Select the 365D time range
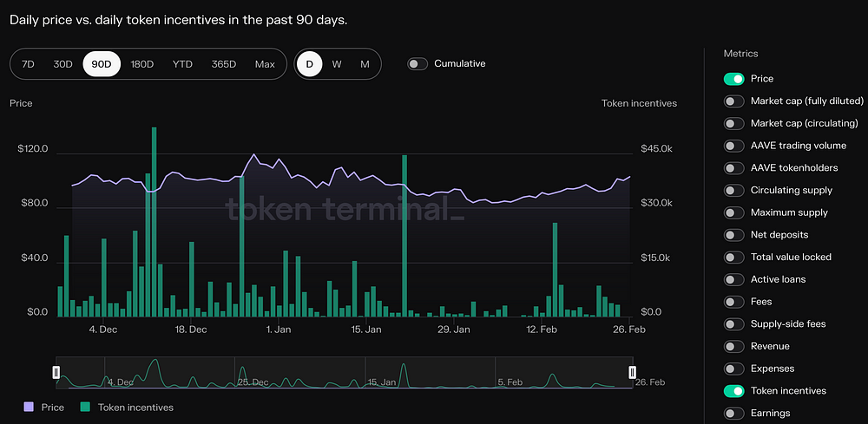Image resolution: width=868 pixels, height=424 pixels. (x=224, y=64)
